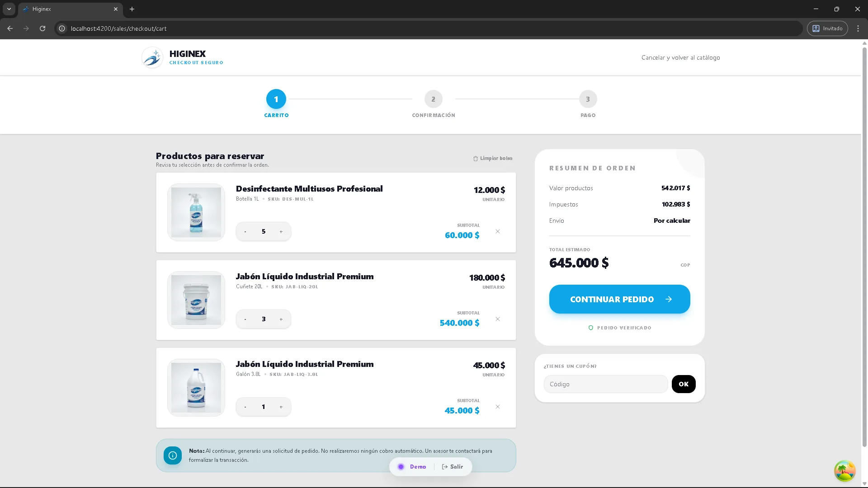This screenshot has width=868, height=488.
Task: Decrease Cuñete 20L quantity with minus
Action: click(245, 319)
